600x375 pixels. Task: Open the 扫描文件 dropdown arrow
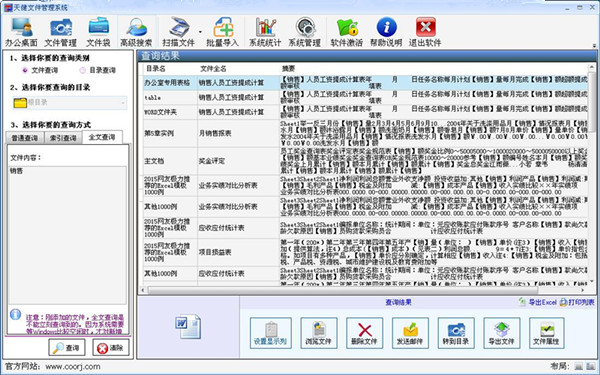click(x=201, y=32)
